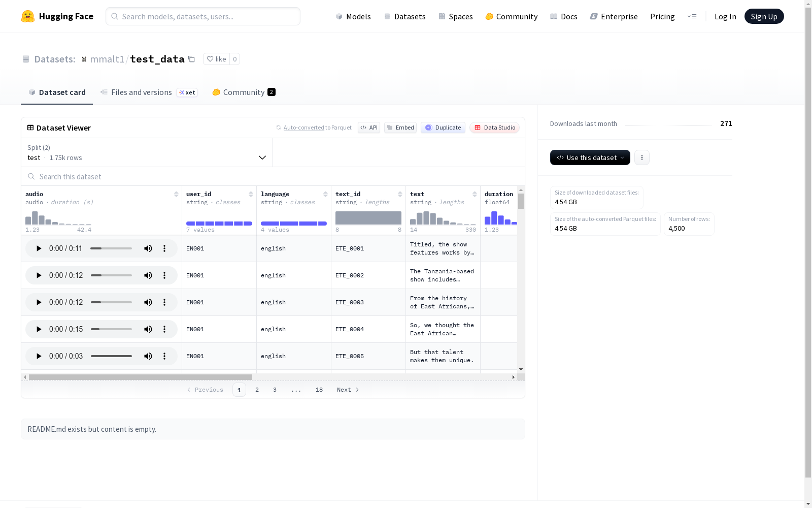Sort by the audio column
The width and height of the screenshot is (812, 508).
(x=176, y=194)
